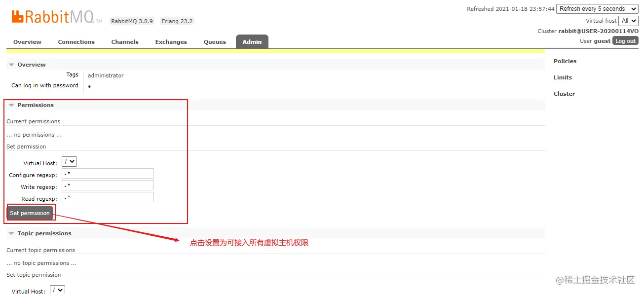
Task: Click the guest user name
Action: click(x=602, y=41)
